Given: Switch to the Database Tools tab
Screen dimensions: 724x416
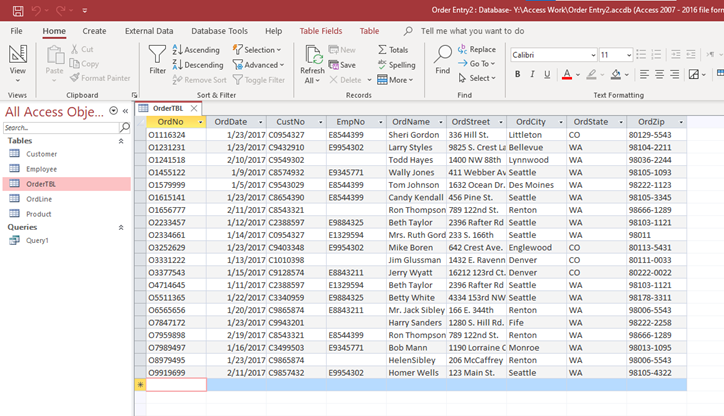Looking at the screenshot, I should point(219,31).
